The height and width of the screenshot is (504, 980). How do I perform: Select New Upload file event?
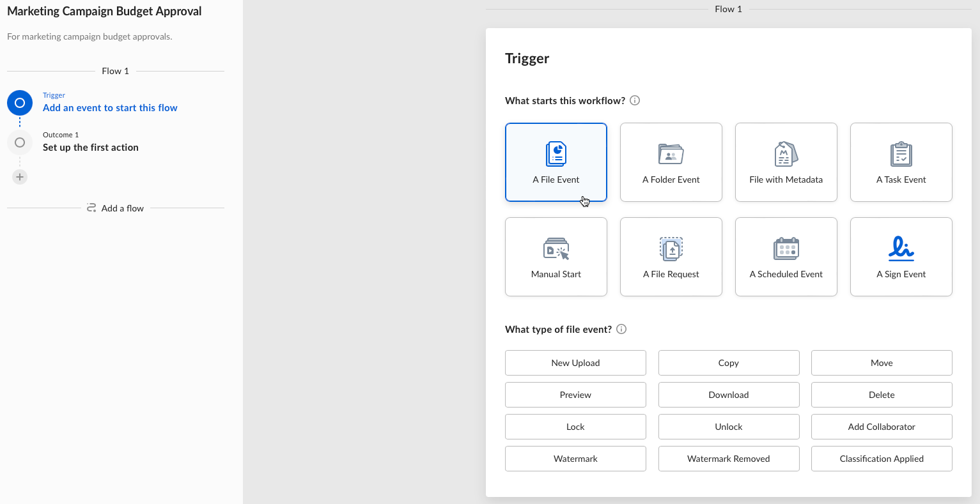pyautogui.click(x=575, y=363)
